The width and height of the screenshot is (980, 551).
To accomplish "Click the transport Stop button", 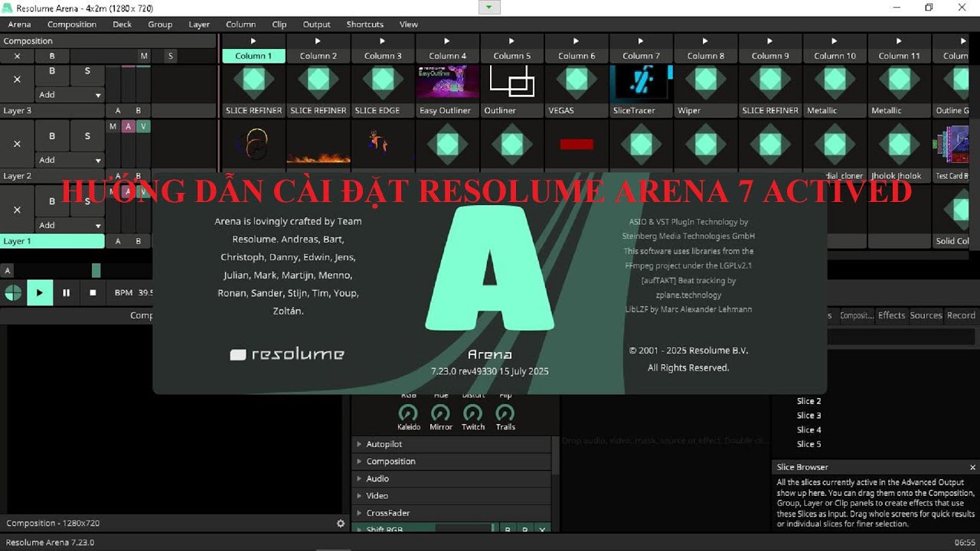I will point(93,292).
